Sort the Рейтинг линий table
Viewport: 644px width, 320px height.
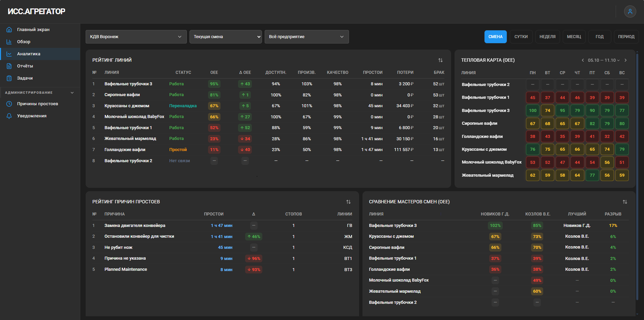[x=440, y=60]
